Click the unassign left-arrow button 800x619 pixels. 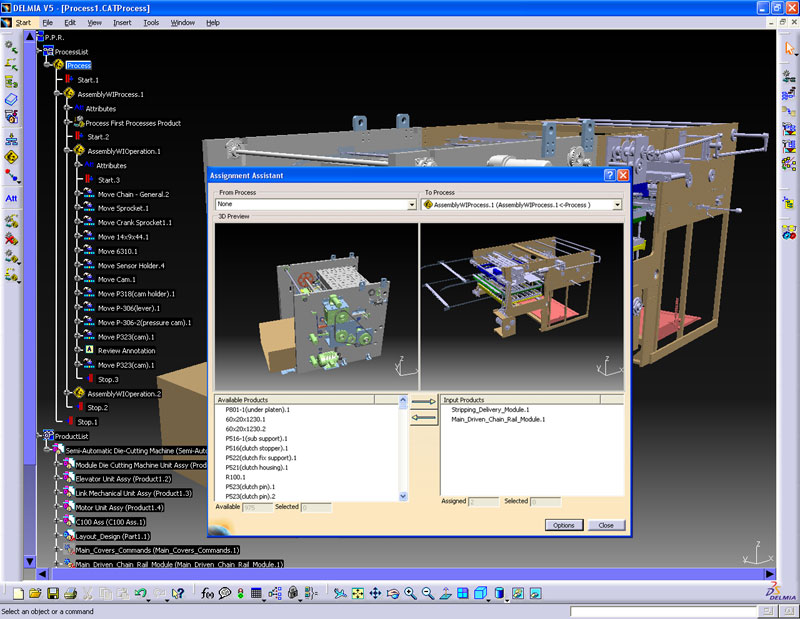[423, 417]
